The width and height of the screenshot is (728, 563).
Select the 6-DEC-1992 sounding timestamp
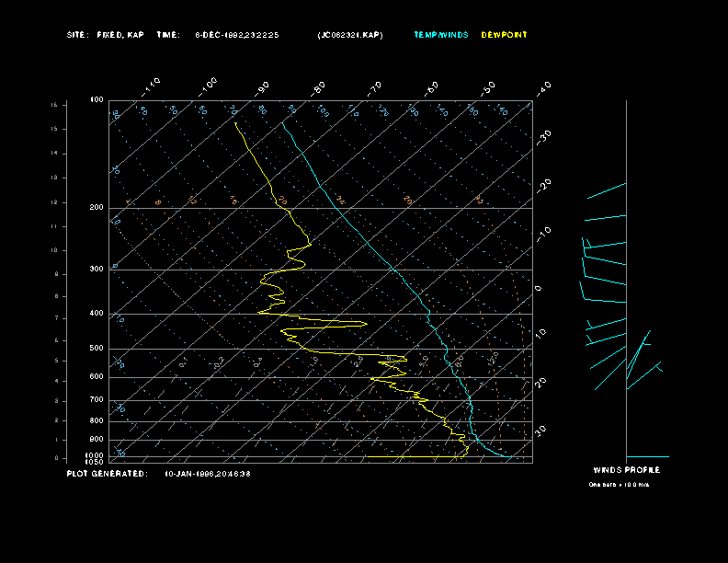coord(237,35)
